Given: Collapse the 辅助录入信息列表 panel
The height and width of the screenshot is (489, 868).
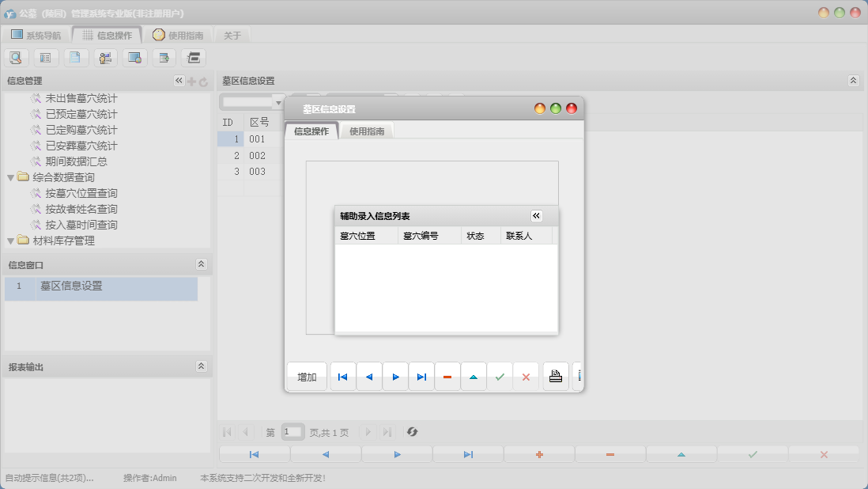Looking at the screenshot, I should point(536,216).
